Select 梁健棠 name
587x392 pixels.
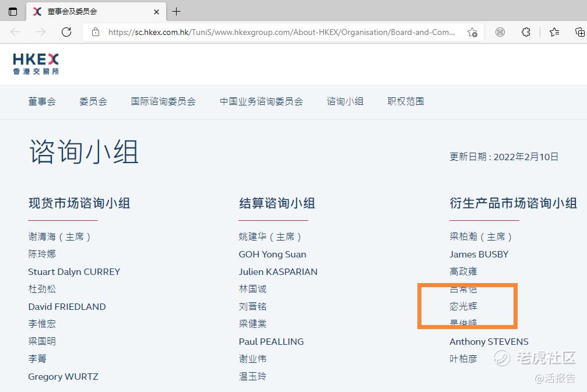coord(252,323)
